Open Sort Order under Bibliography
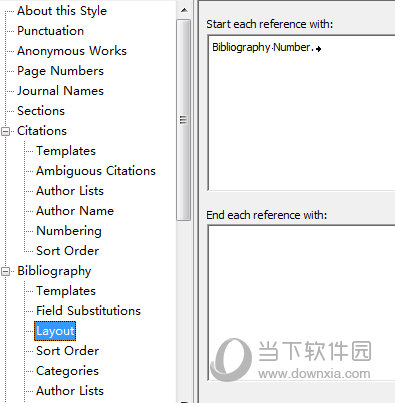The image size is (395, 403). click(68, 351)
